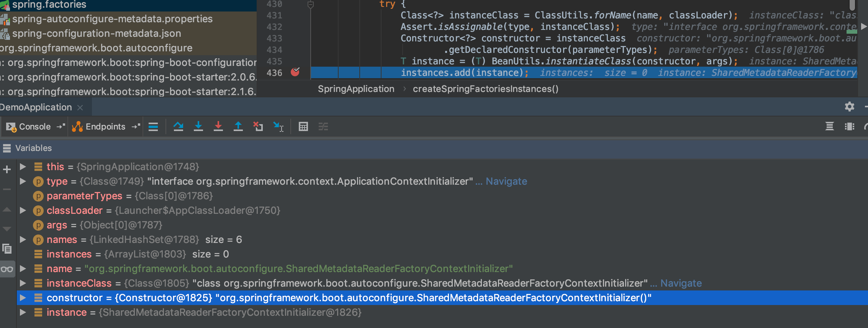Open spring-autoconfigure-metadata.properties file
This screenshot has width=868, height=328.
tap(112, 19)
